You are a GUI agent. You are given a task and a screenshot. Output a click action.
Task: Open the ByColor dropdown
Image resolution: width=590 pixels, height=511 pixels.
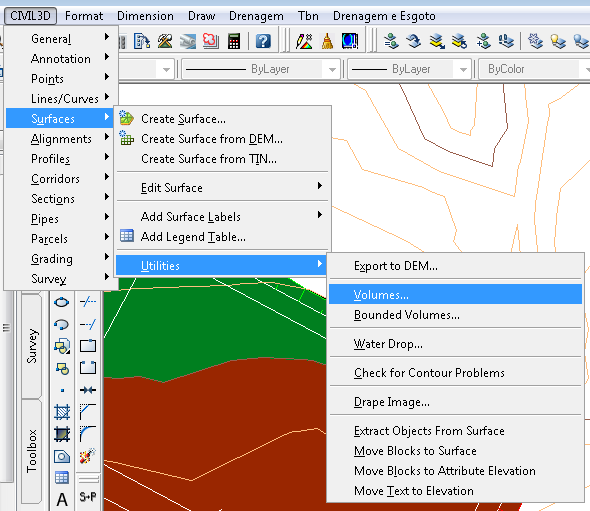(534, 69)
